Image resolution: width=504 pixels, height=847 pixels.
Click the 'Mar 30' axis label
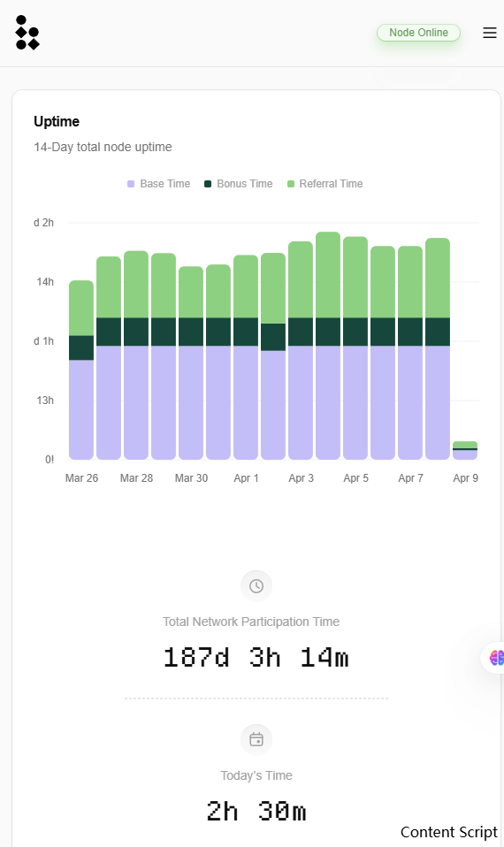(191, 478)
